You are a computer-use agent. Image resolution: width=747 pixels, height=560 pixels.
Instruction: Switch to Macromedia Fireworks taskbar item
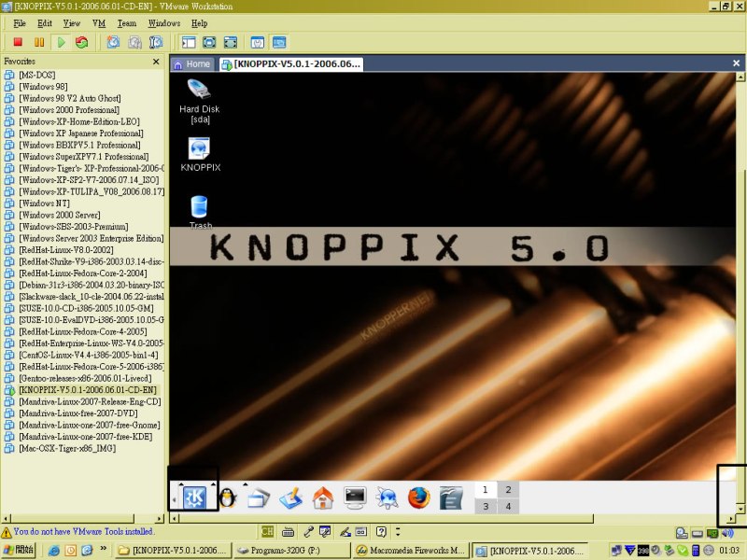[x=410, y=551]
